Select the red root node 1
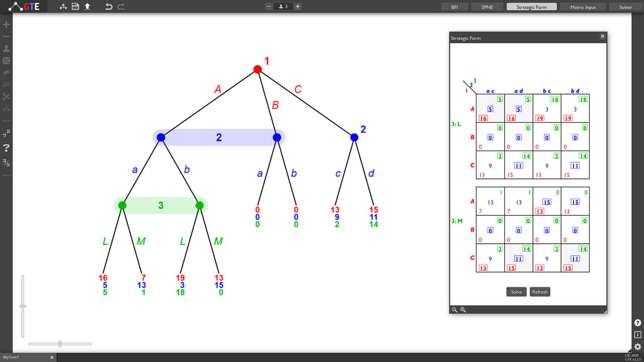This screenshot has height=362, width=644. coord(258,69)
